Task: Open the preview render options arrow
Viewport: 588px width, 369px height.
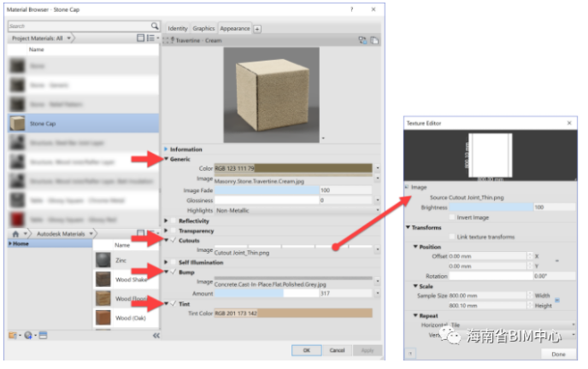Action: [x=323, y=138]
